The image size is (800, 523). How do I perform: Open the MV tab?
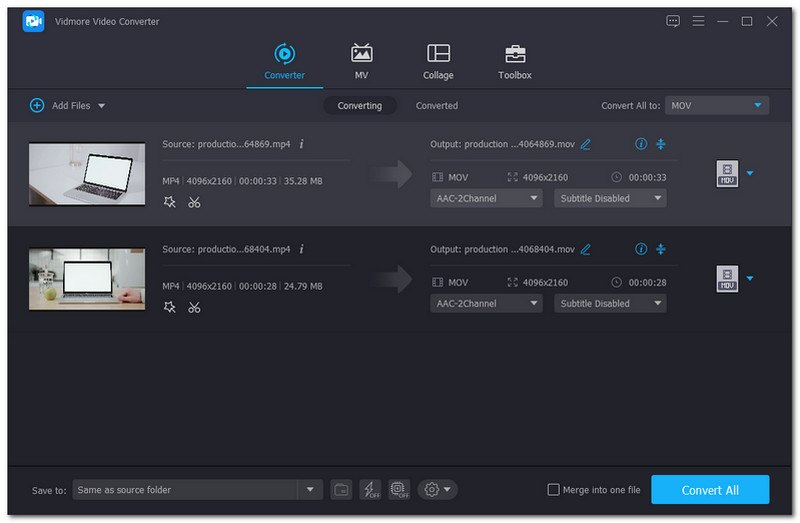click(x=361, y=62)
